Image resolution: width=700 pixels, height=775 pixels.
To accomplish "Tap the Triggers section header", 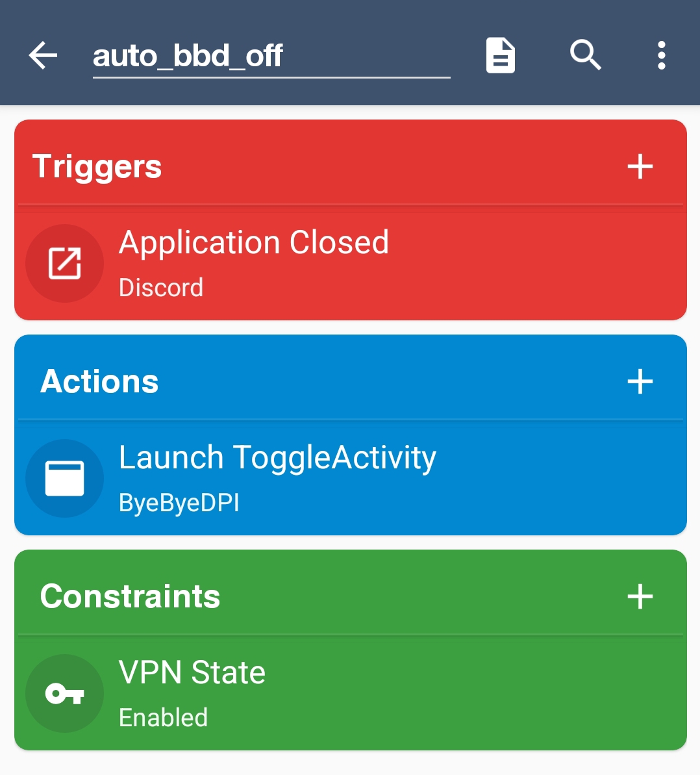I will point(97,166).
